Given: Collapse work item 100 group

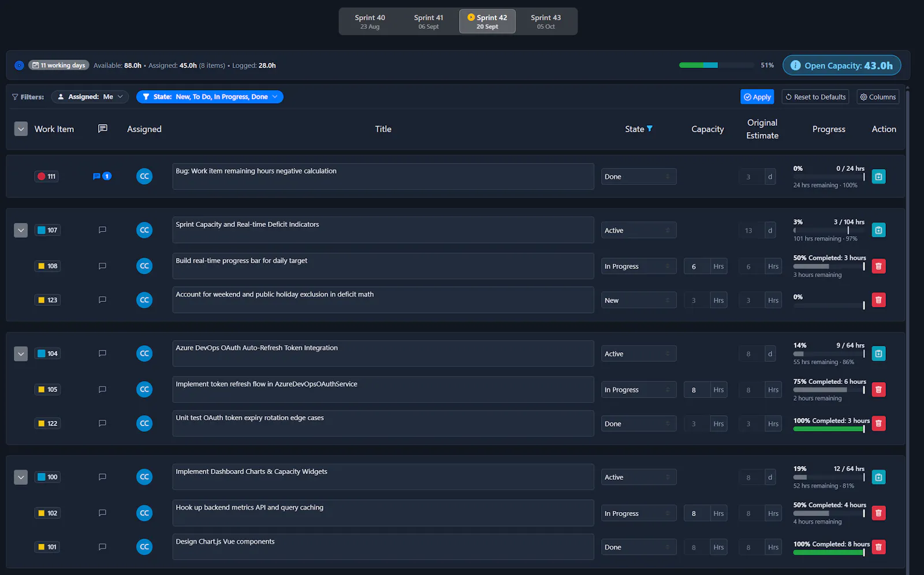Looking at the screenshot, I should pyautogui.click(x=21, y=477).
